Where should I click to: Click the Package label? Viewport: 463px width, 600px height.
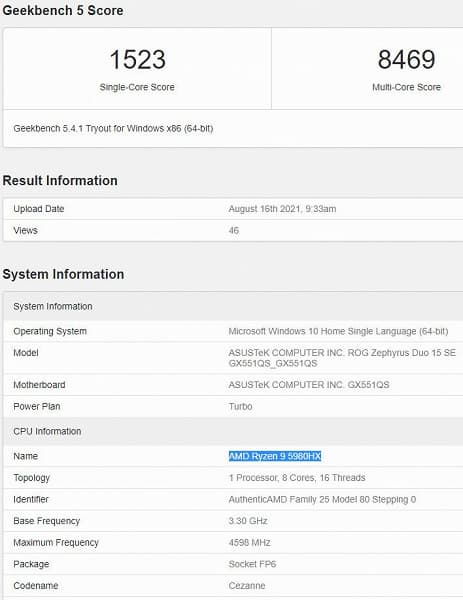point(31,564)
